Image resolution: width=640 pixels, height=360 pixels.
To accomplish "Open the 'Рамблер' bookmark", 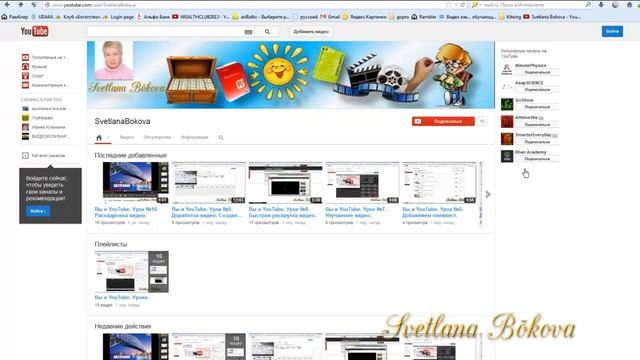I will [15, 17].
